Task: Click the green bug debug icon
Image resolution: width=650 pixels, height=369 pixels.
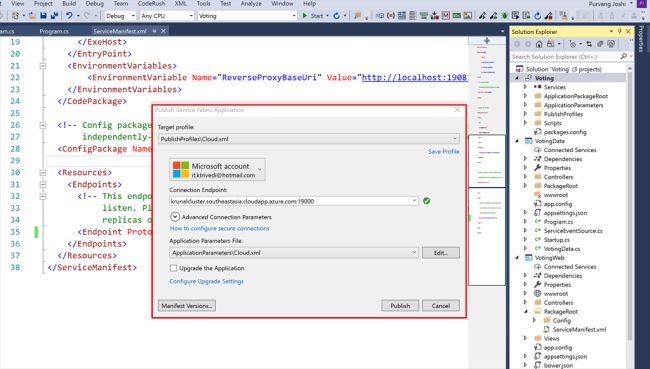Action: point(504,16)
